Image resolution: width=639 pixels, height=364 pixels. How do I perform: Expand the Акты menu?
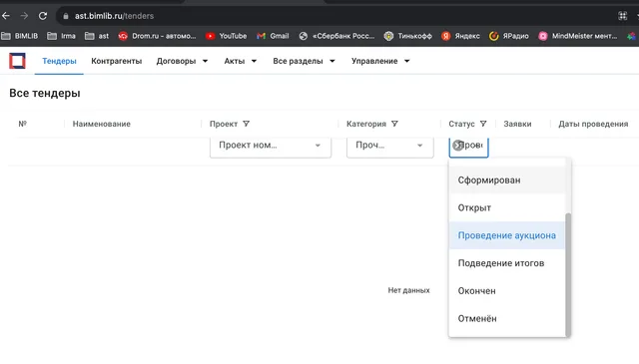[240, 61]
